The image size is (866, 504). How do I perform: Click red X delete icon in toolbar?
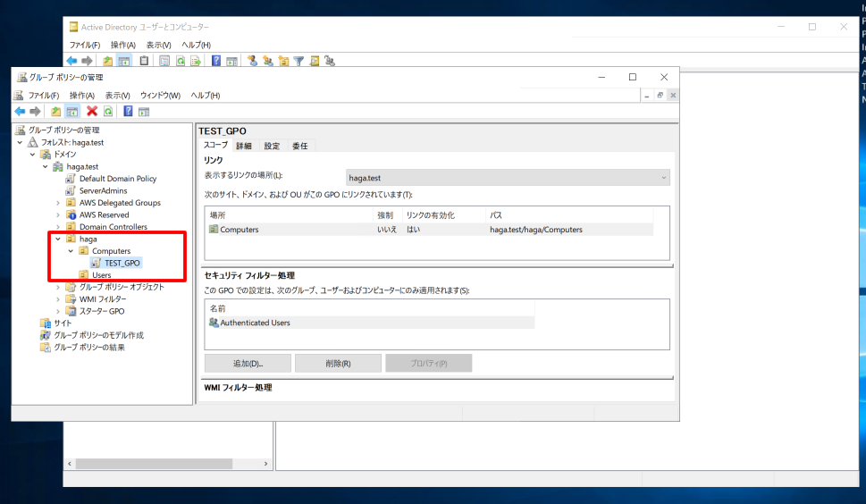(92, 112)
